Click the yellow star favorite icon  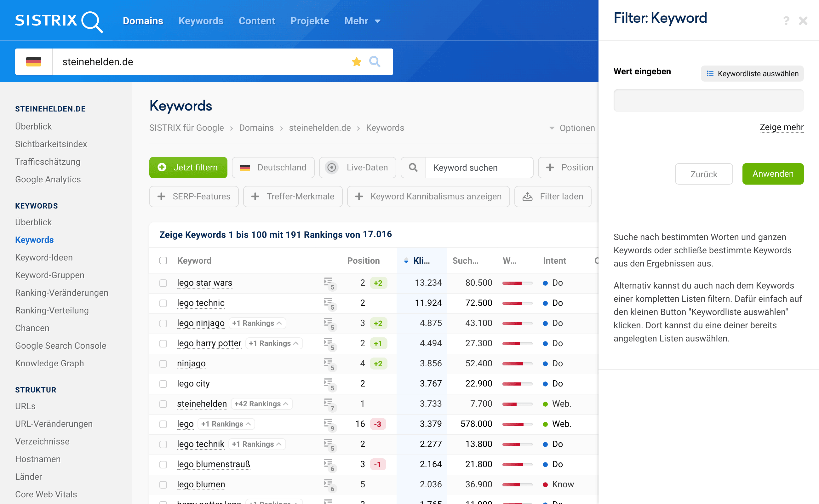356,62
